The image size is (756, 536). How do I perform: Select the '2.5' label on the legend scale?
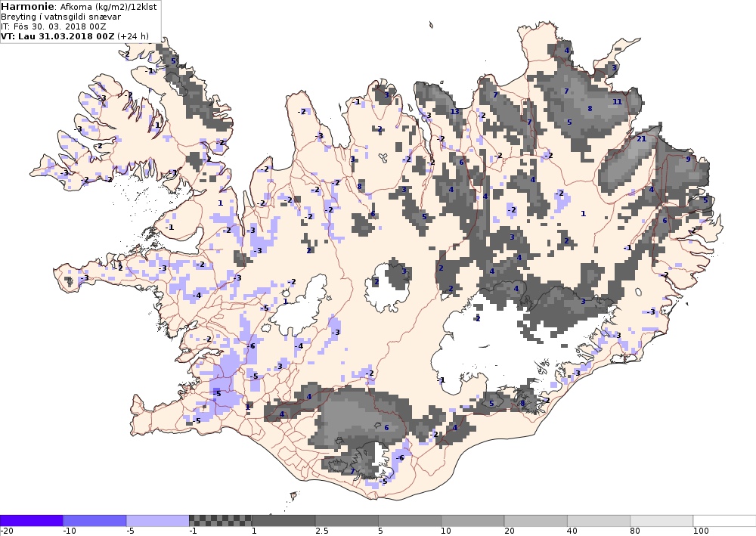(x=321, y=531)
